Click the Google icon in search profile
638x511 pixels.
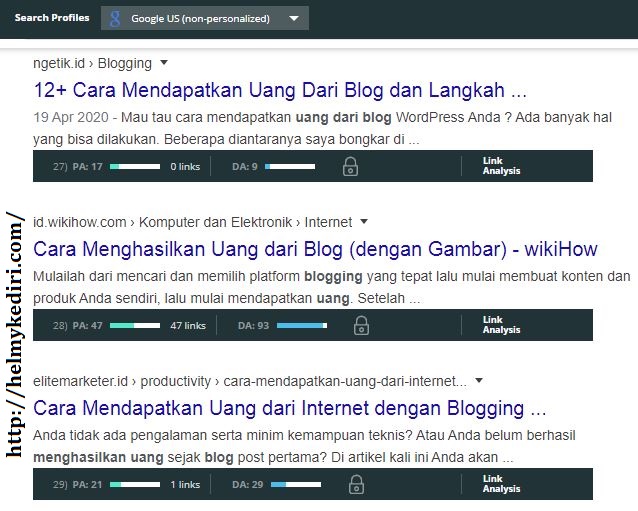[x=115, y=19]
